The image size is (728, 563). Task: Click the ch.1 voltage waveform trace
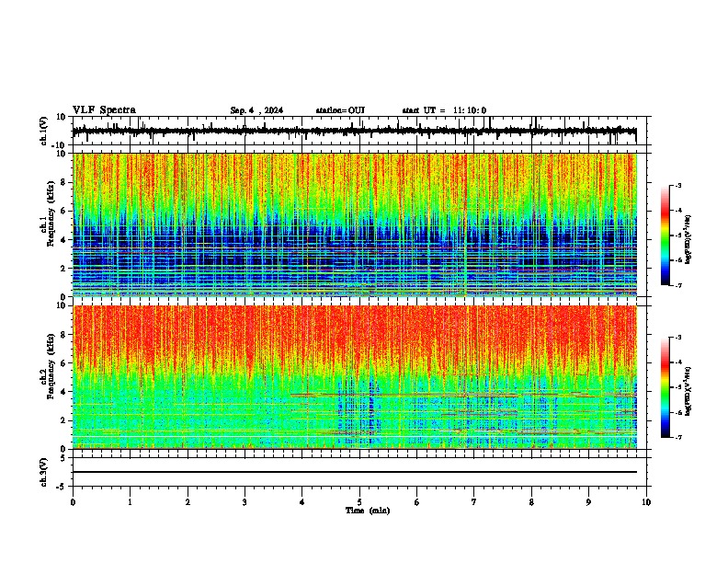click(354, 131)
